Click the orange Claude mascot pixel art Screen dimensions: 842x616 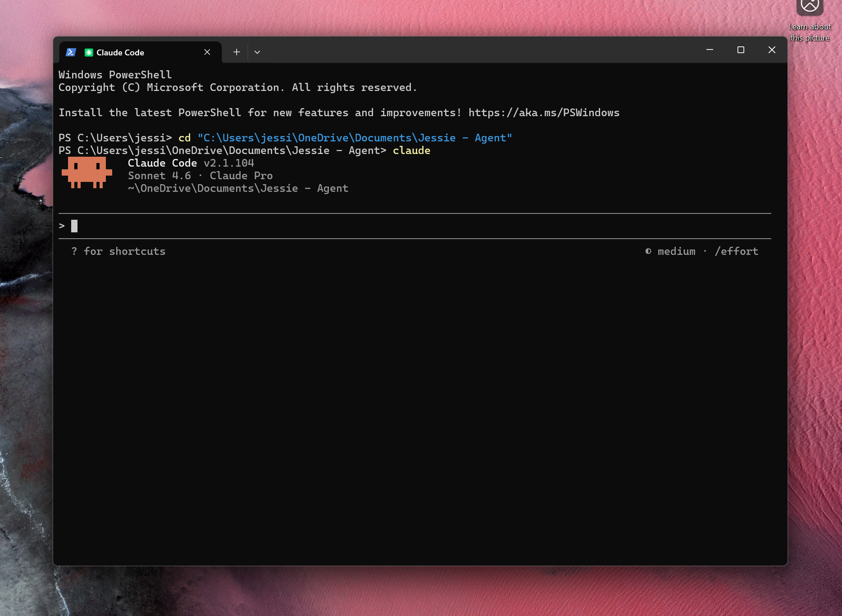[87, 172]
